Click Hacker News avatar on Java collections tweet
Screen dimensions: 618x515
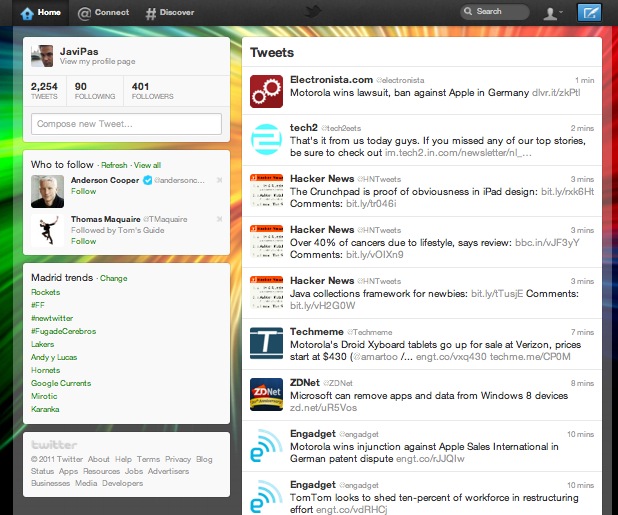266,292
